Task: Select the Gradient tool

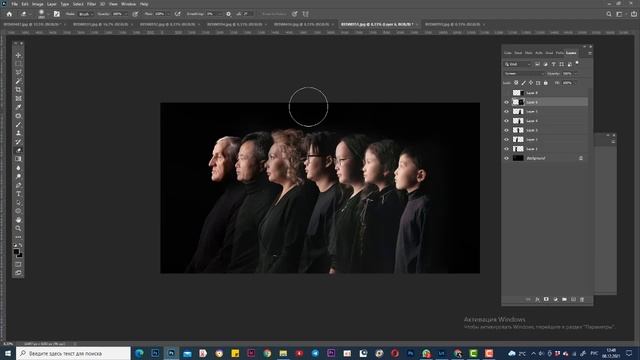Action: [x=18, y=159]
